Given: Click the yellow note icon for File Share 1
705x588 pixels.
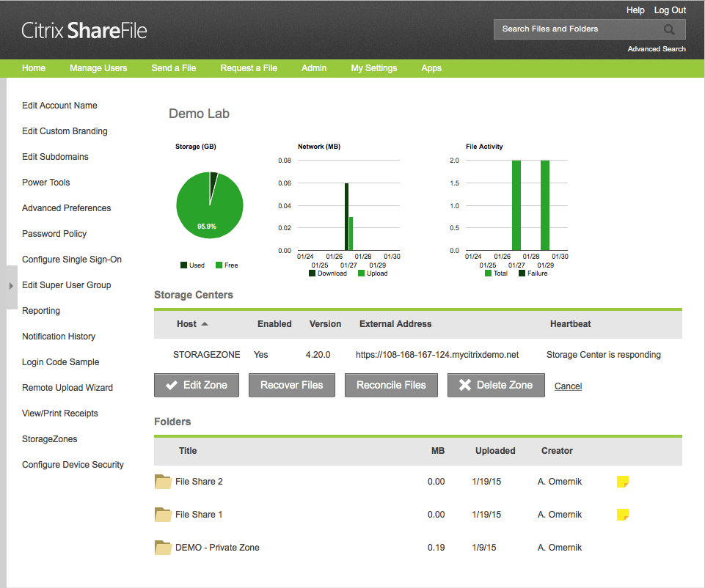Looking at the screenshot, I should tap(623, 515).
